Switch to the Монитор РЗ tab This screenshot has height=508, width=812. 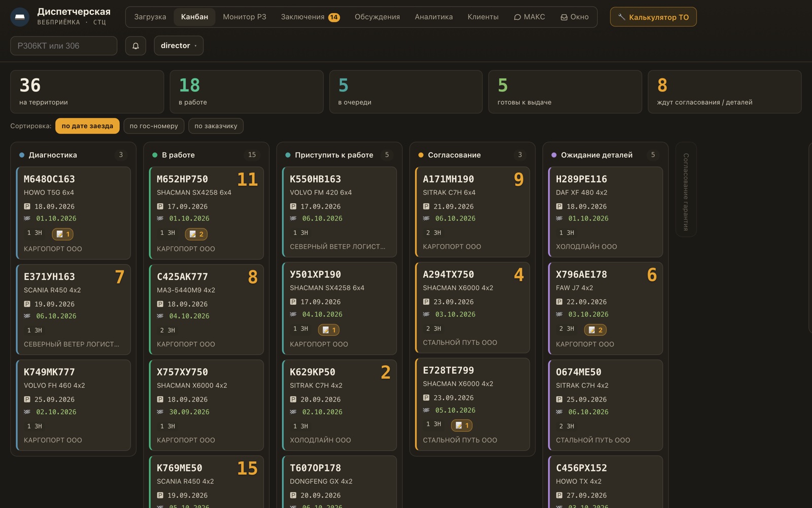pyautogui.click(x=245, y=17)
